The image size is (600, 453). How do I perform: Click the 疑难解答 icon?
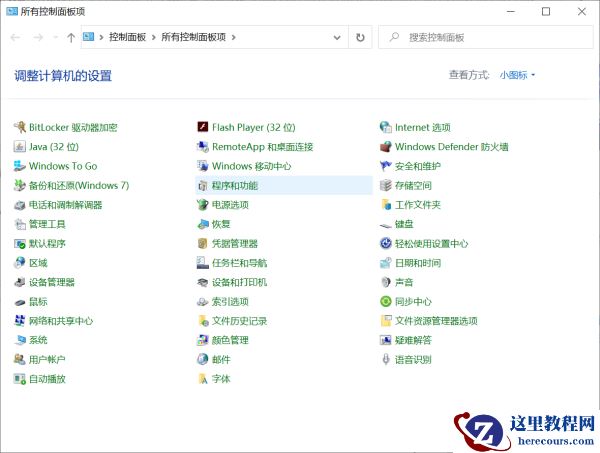click(x=385, y=340)
